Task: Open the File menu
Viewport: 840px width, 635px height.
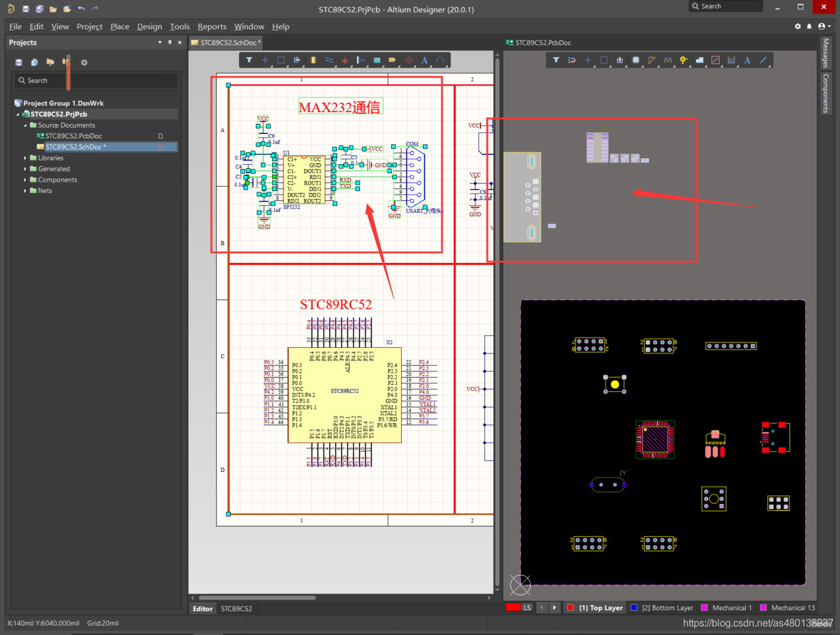Action: pos(15,26)
